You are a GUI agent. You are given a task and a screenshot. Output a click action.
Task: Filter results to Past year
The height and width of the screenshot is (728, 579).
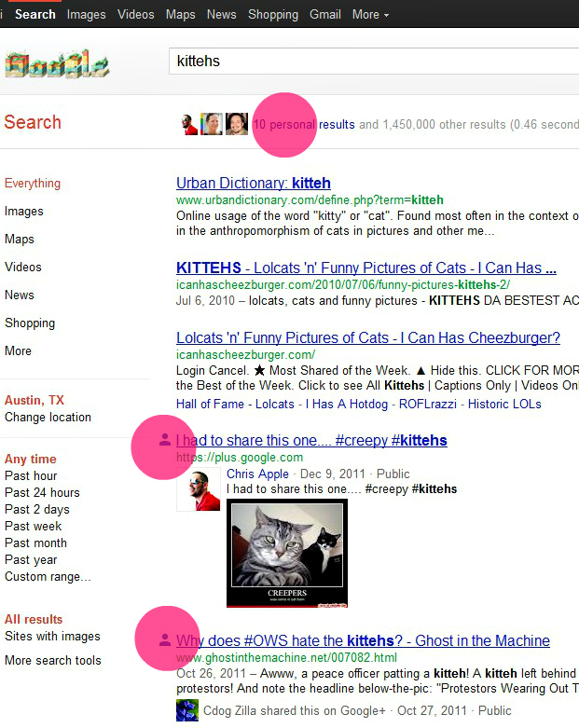pyautogui.click(x=31, y=560)
